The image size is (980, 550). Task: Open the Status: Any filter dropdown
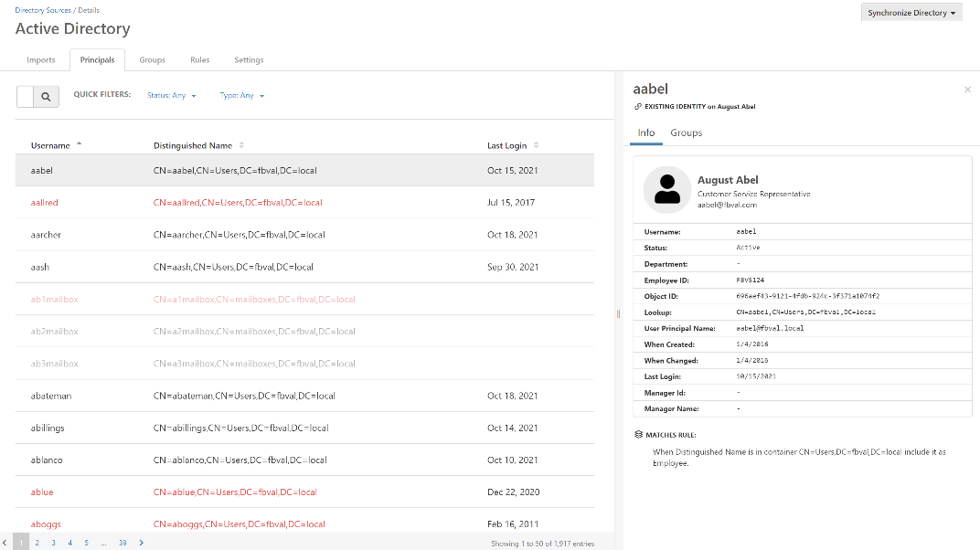(171, 96)
